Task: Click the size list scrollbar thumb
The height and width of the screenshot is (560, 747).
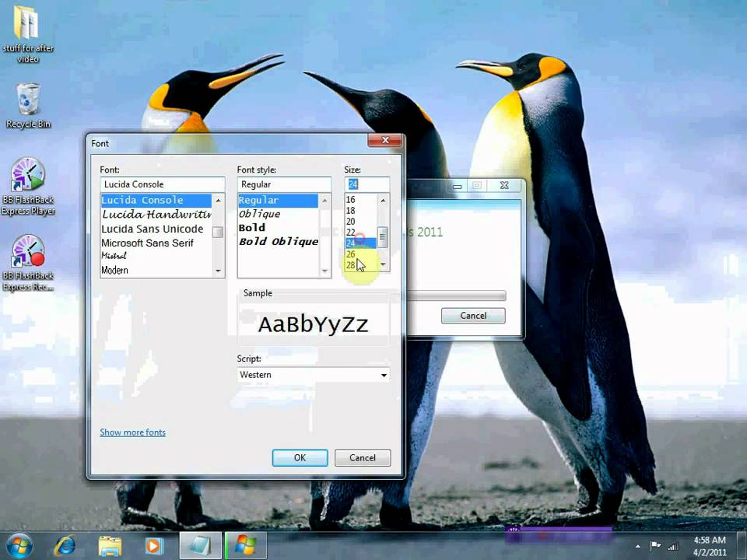Action: click(383, 237)
